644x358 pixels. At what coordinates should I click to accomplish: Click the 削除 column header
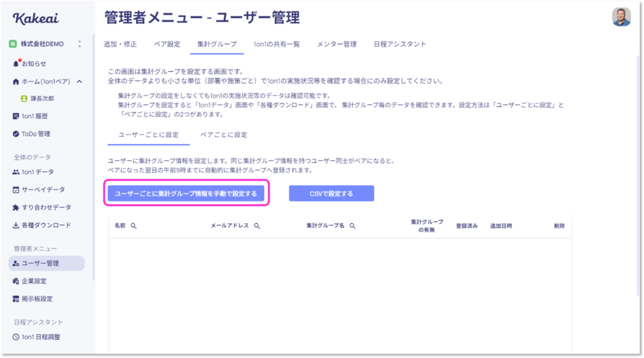(559, 226)
